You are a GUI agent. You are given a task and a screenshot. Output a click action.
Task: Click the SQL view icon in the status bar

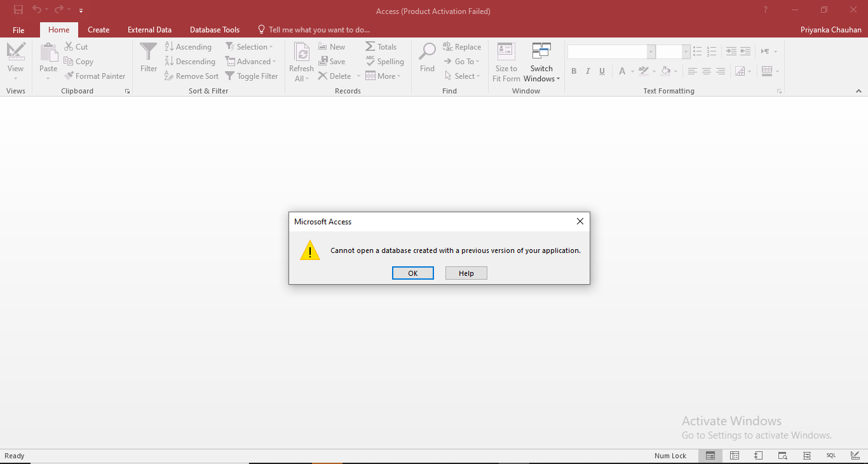(x=831, y=456)
